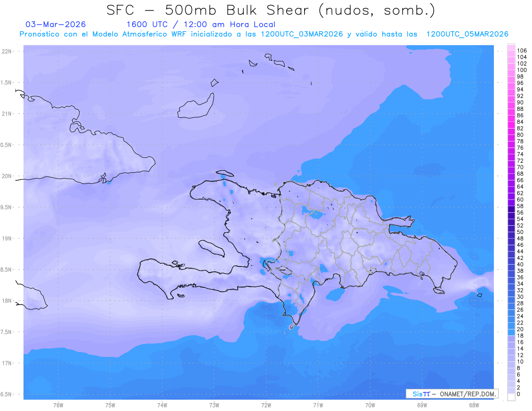Viewport: 532px width, 411px height.
Task: Click the "76W" longitude label
Action: 58,405
